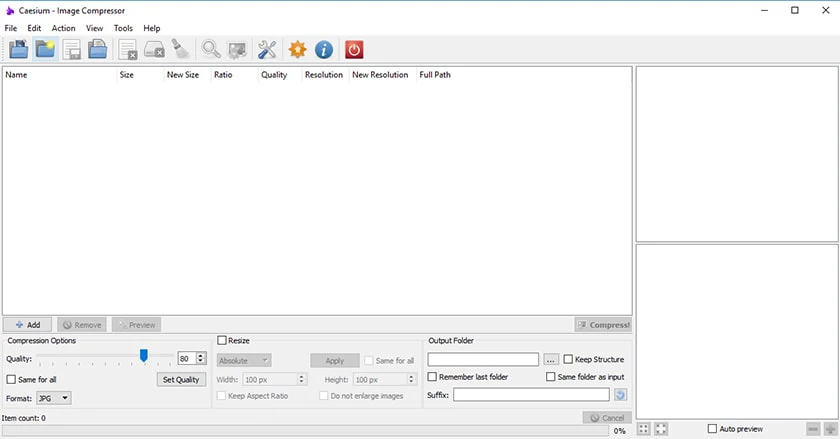Viewport: 840px width, 439px height.
Task: Open the Format JPG dropdown
Action: point(54,398)
